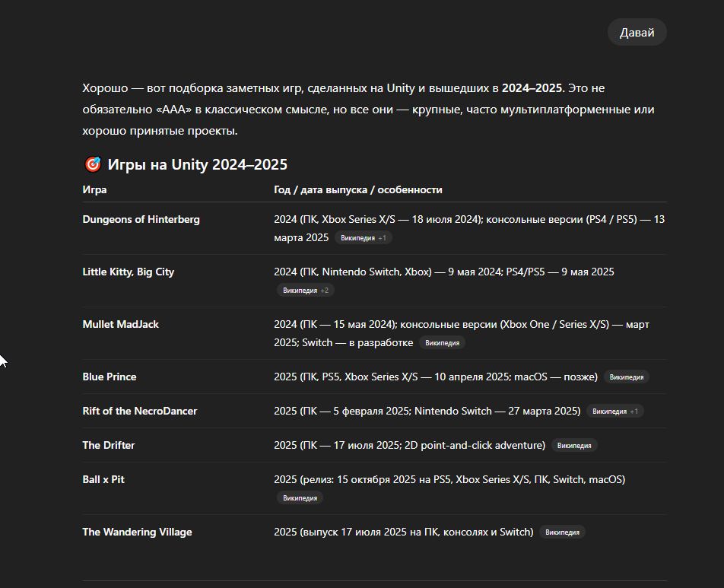The width and height of the screenshot is (724, 588).
Task: Click the "Rift of the NecroDancer" title
Action: pyautogui.click(x=139, y=411)
